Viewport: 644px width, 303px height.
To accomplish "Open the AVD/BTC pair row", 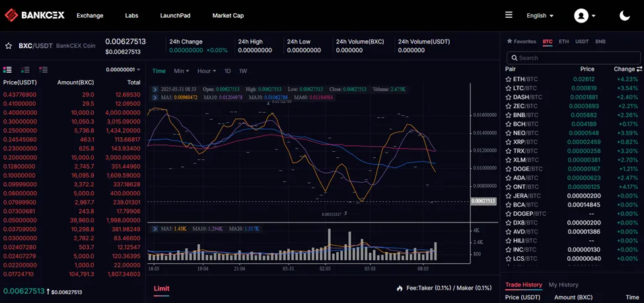I will tap(572, 232).
